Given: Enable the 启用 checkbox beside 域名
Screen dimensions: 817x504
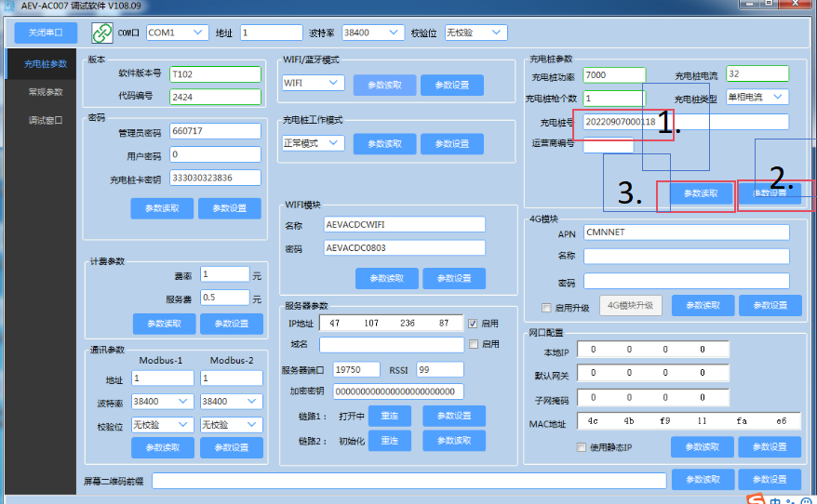Looking at the screenshot, I should click(473, 344).
